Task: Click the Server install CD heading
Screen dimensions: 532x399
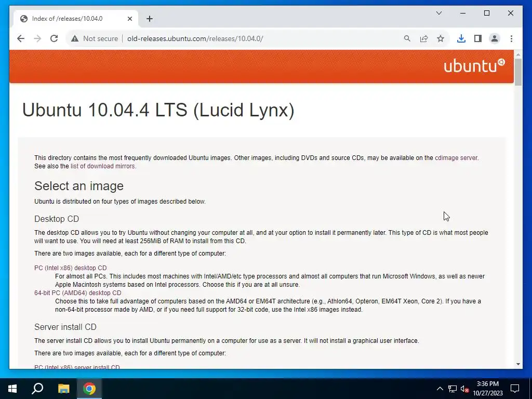Action: point(65,327)
